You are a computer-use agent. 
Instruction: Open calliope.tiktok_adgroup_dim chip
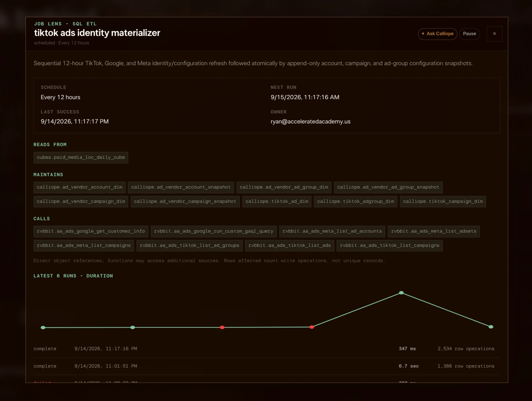click(355, 201)
